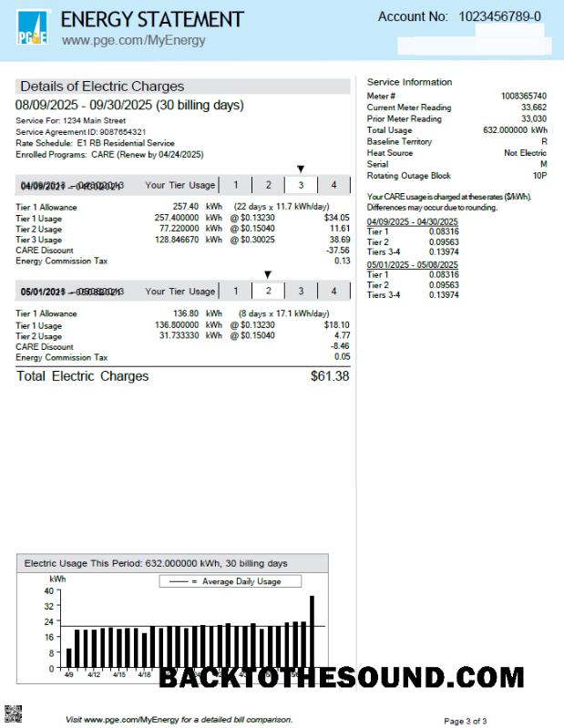Screen dimensions: 564x728
Task: Click tier box 1 in the 04/09 tier usage row
Action: pos(235,185)
